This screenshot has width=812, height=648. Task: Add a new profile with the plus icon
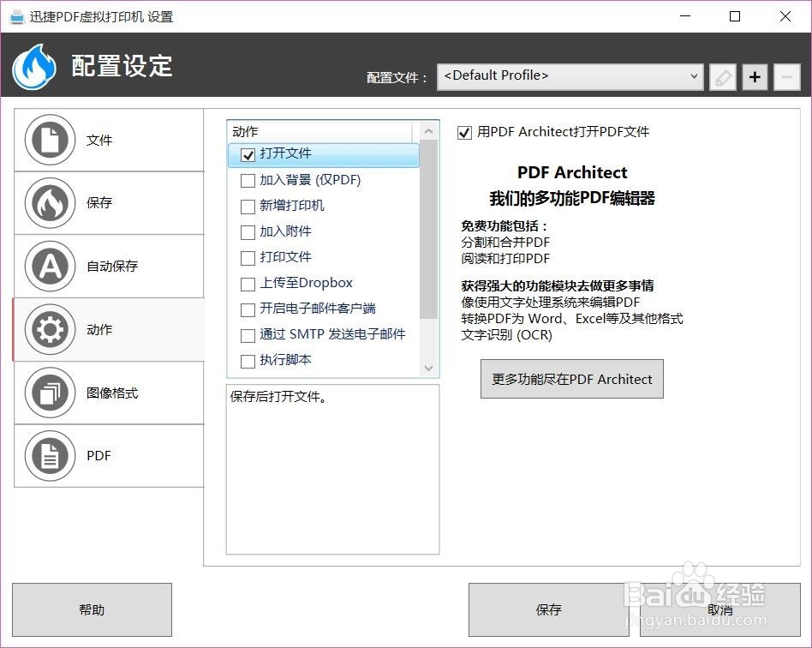[x=754, y=76]
